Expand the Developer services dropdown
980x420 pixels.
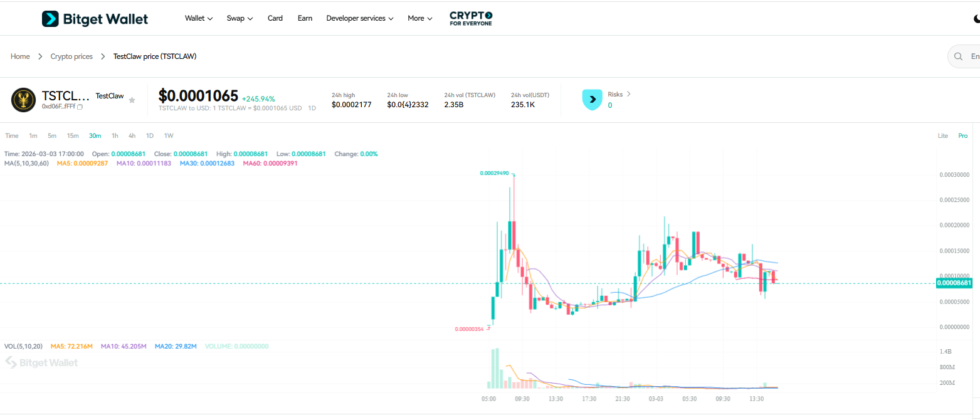359,18
